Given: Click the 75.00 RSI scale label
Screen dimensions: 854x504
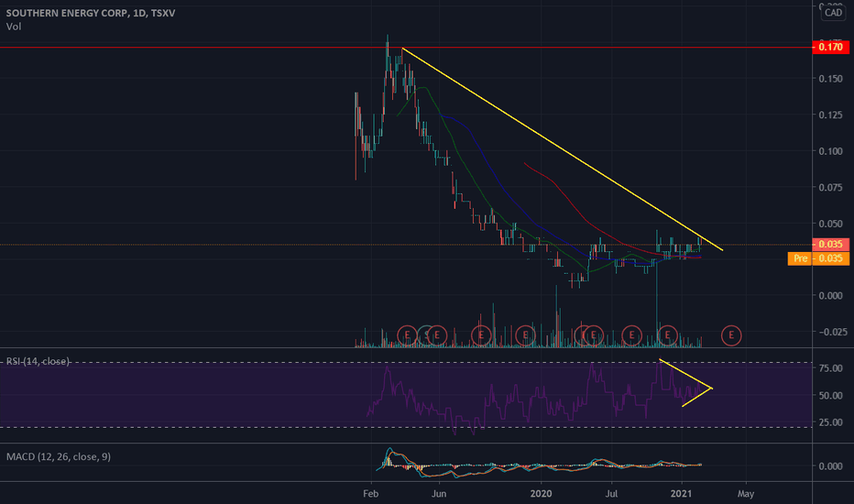Looking at the screenshot, I should (830, 368).
